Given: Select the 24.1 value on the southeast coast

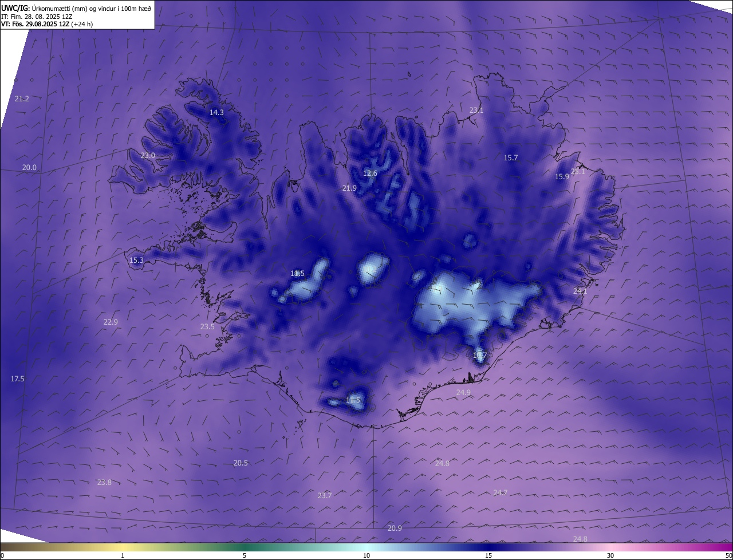Looking at the screenshot, I should 580,291.
